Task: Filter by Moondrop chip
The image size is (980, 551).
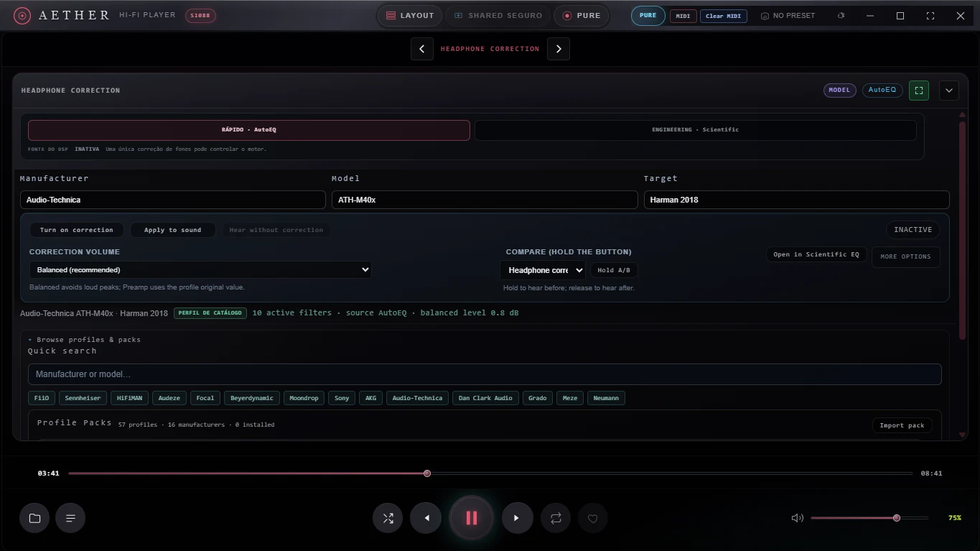Action: coord(304,398)
